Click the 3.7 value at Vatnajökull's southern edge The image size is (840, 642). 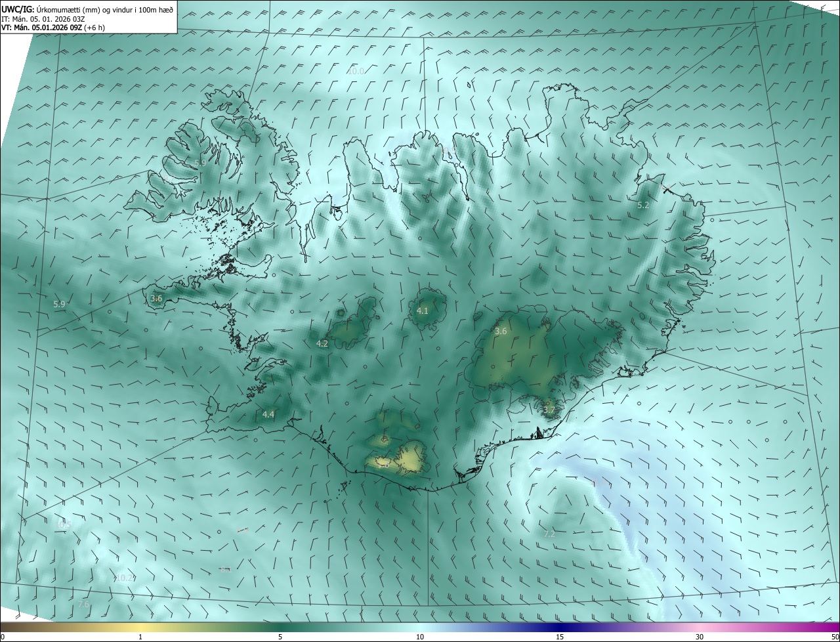[x=549, y=410]
